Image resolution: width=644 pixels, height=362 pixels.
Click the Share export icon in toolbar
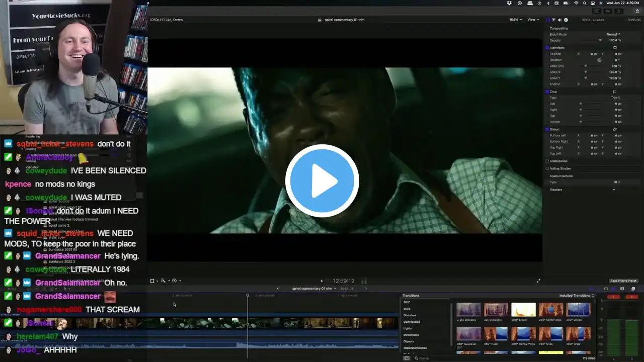(637, 11)
